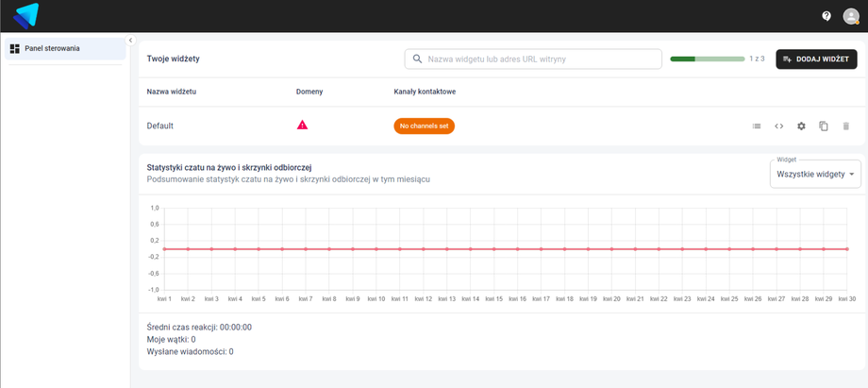Duplicate the Default widget
The image size is (868, 388).
[x=824, y=127]
